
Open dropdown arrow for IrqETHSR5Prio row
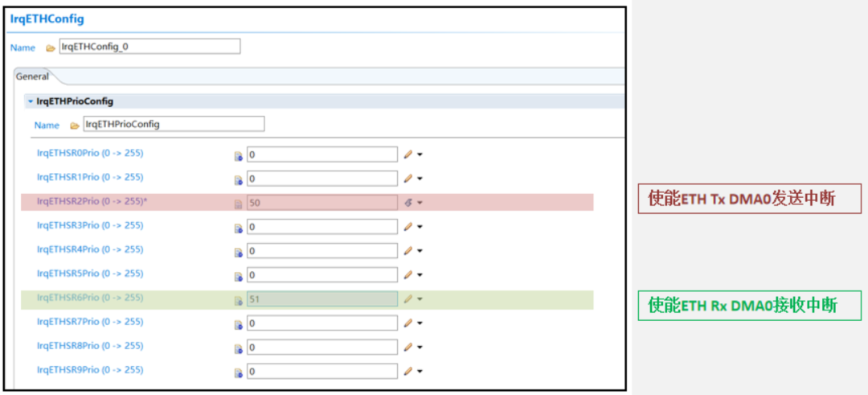(420, 275)
